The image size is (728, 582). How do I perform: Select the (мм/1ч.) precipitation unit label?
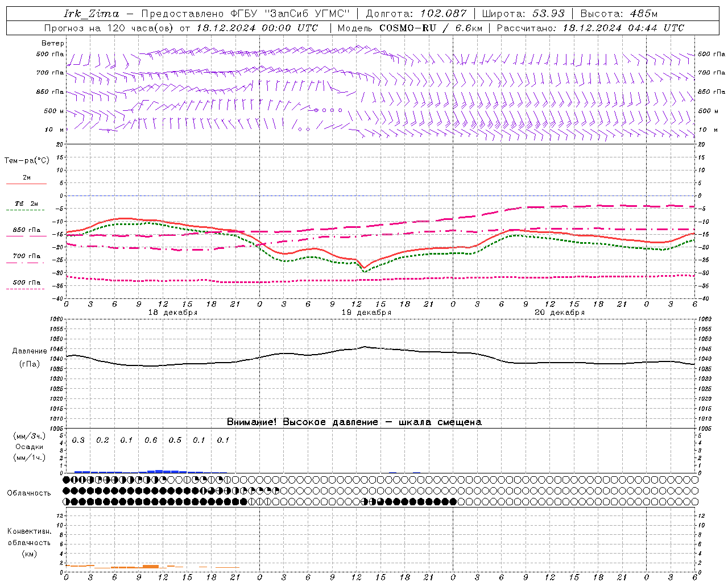point(29,458)
